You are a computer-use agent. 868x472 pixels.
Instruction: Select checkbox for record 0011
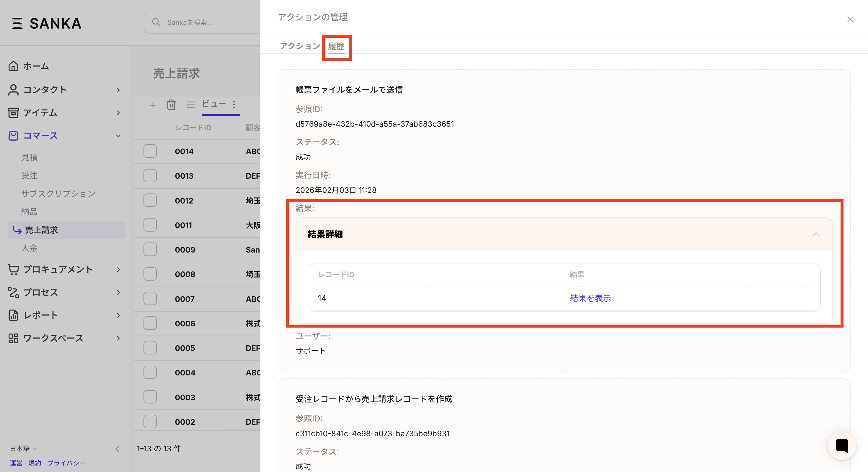150,225
